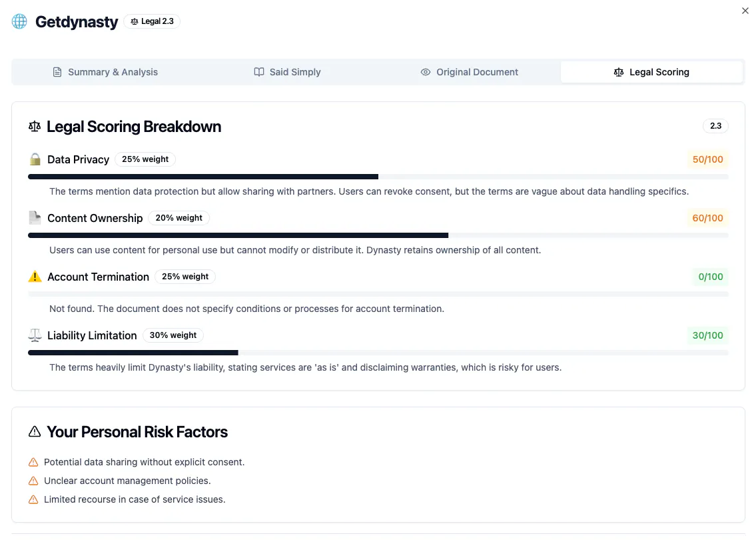Click the book icon in Said Simply tab

(x=259, y=72)
